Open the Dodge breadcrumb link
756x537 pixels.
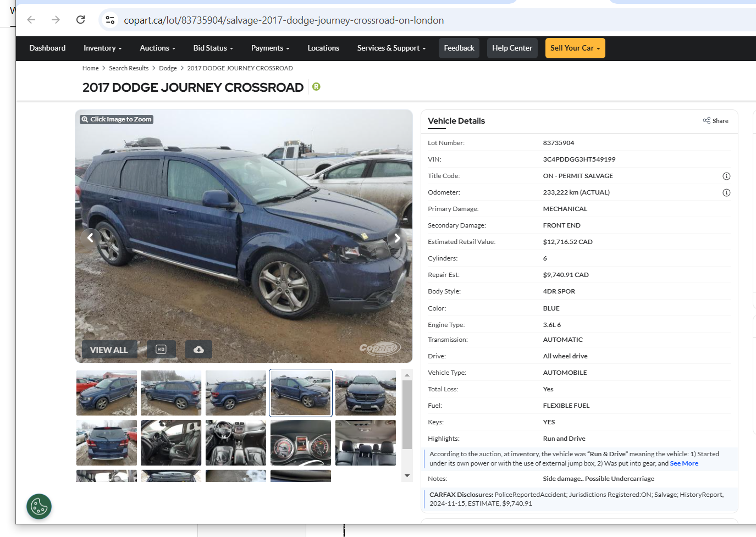click(x=168, y=68)
